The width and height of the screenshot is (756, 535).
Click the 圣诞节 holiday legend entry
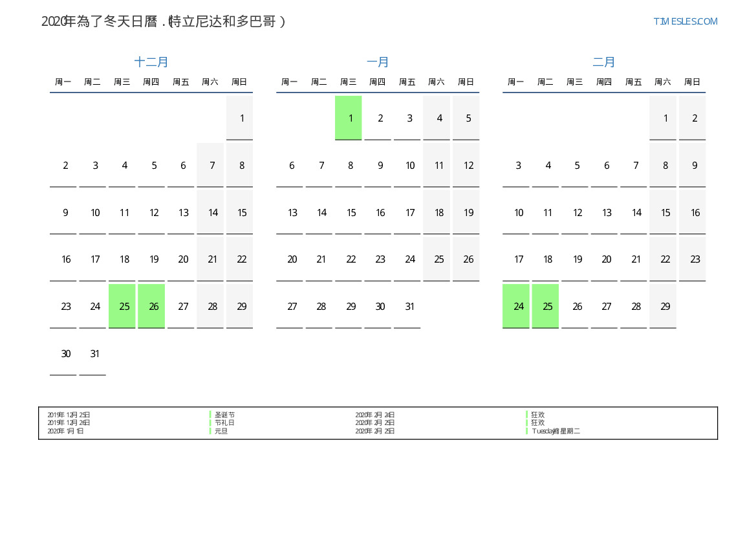224,415
